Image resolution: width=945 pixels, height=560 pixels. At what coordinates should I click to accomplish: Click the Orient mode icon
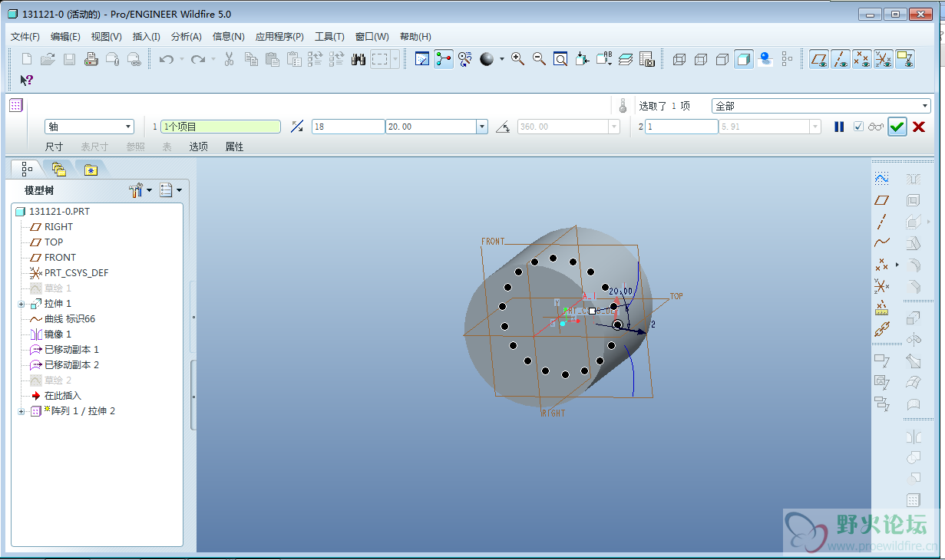(x=465, y=59)
